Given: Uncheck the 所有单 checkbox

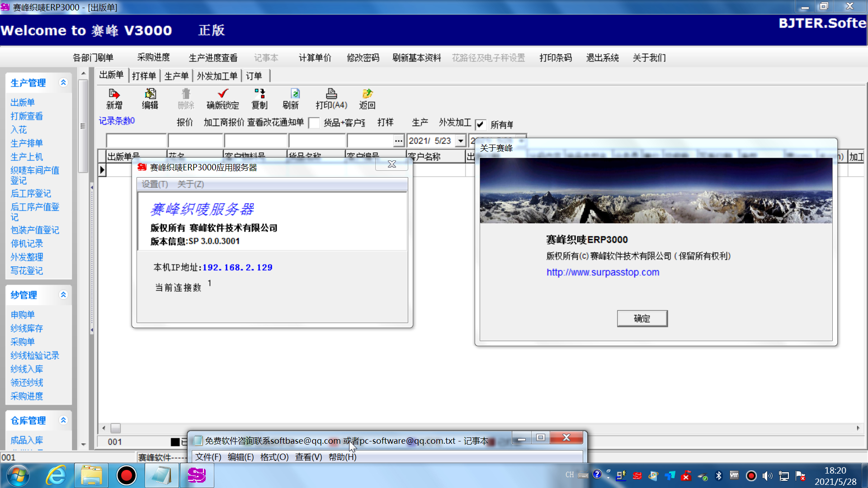Looking at the screenshot, I should [481, 125].
